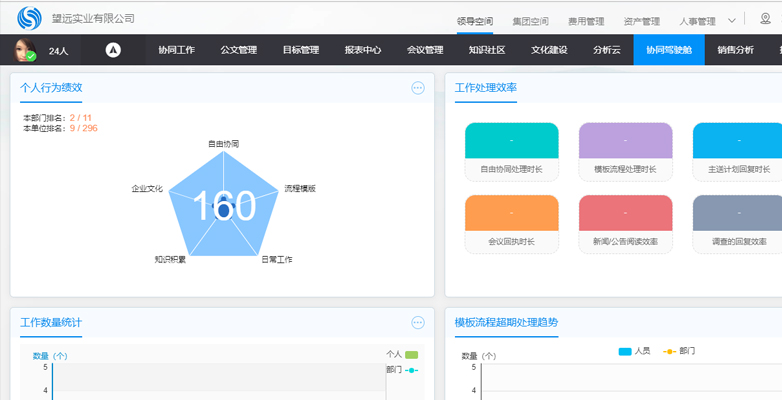Expand the top menu dropdown chevron
This screenshot has height=400, width=782.
(732, 19)
